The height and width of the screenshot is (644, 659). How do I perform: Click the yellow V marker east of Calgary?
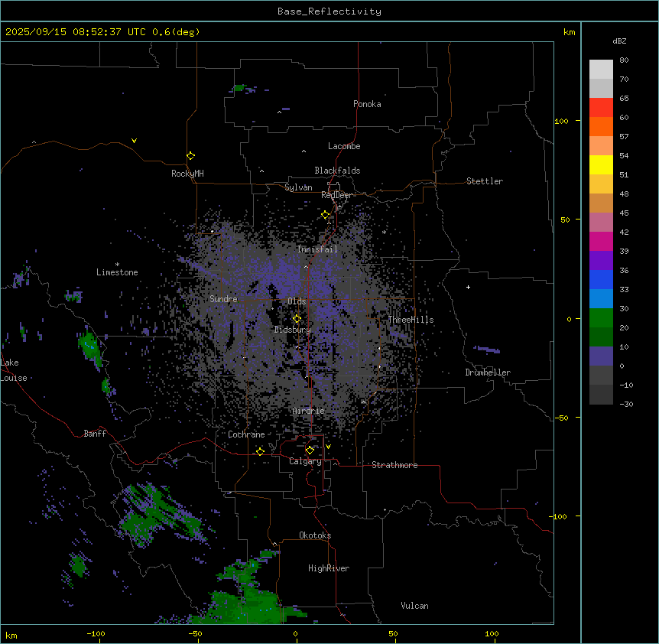[x=328, y=447]
